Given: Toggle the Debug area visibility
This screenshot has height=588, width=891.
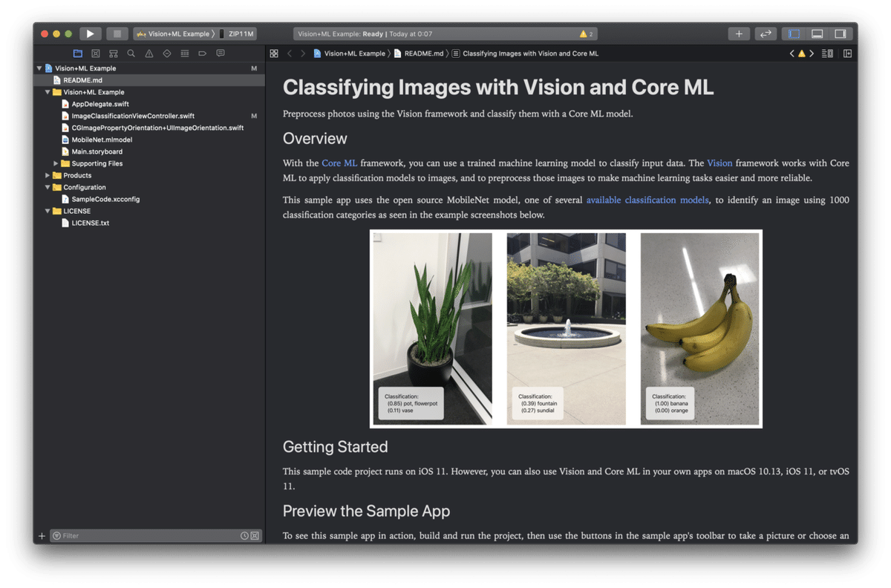Looking at the screenshot, I should [x=817, y=33].
